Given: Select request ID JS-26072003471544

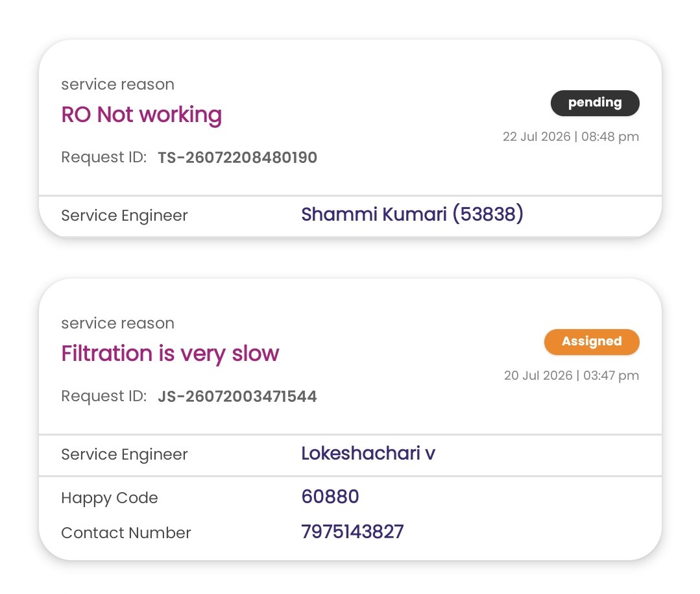Looking at the screenshot, I should pos(237,397).
